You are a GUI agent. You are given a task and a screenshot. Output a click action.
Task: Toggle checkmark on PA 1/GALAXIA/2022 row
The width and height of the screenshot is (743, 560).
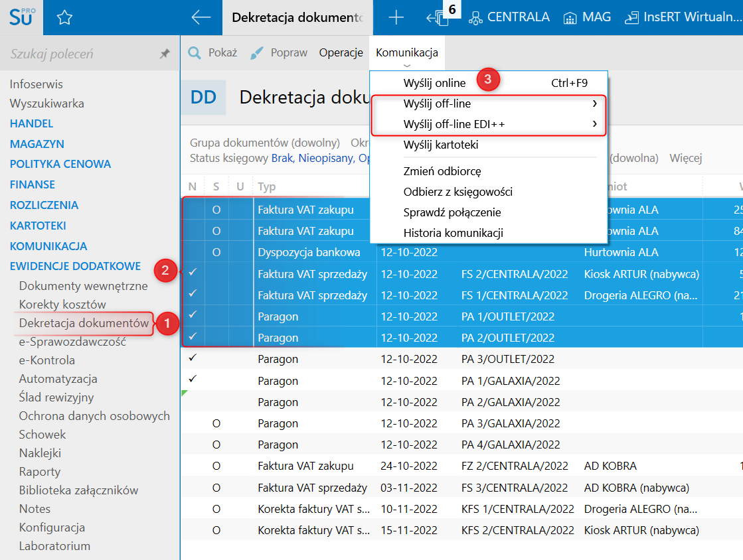[x=193, y=380]
